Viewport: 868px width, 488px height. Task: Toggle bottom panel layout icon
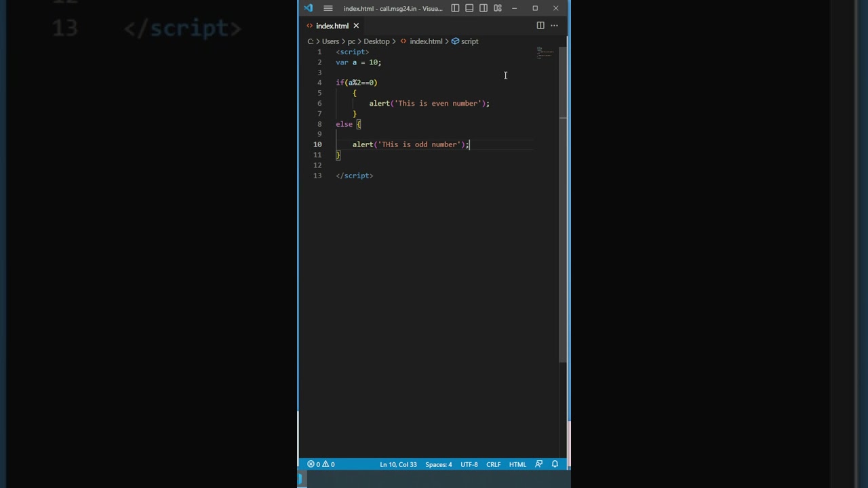(469, 8)
